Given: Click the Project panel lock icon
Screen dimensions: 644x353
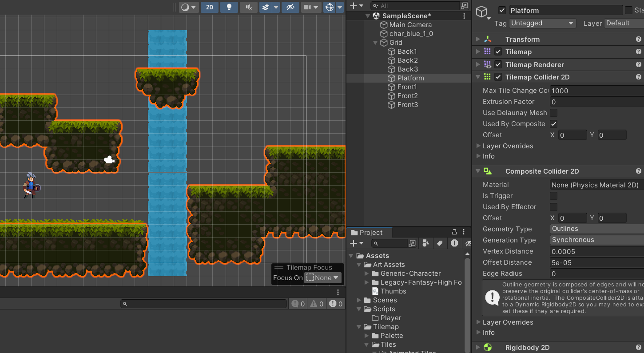Looking at the screenshot, I should pyautogui.click(x=454, y=232).
